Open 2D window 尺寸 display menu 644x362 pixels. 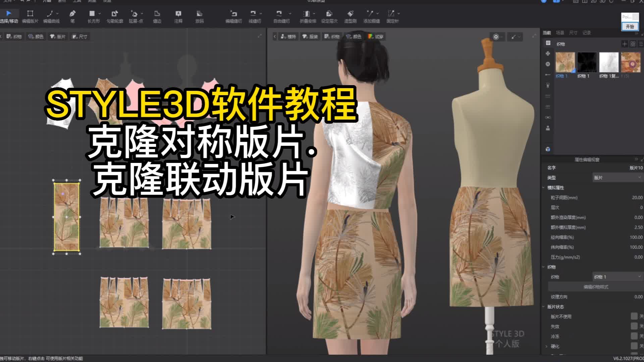(x=79, y=37)
